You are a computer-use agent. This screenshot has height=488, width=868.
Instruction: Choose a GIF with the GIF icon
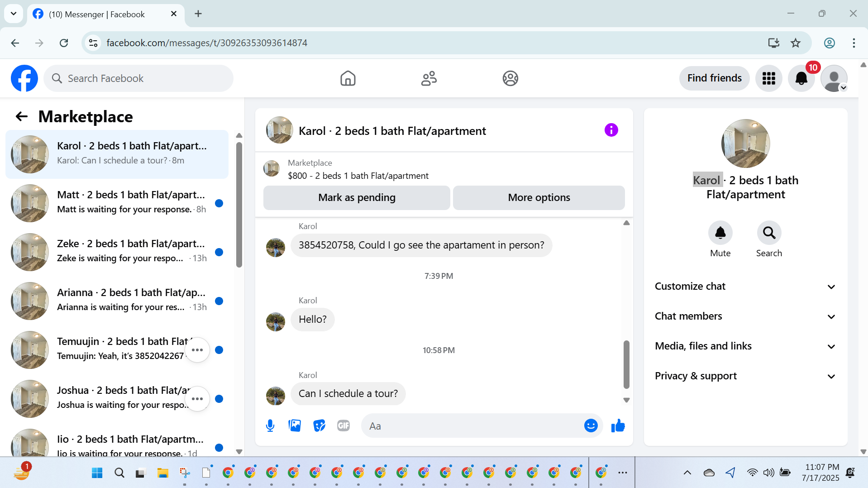[x=343, y=426]
